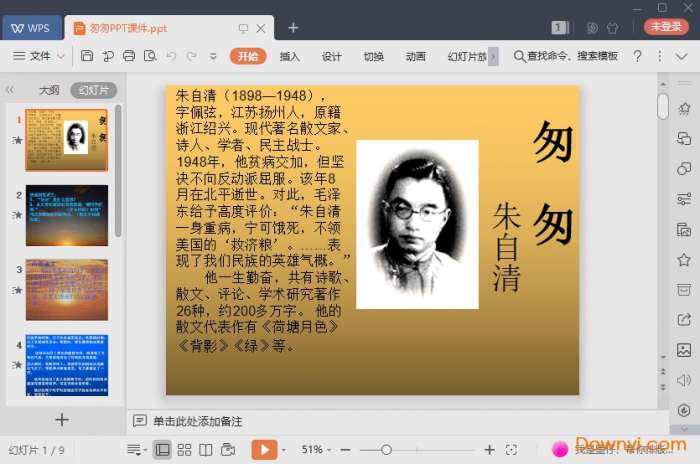Image resolution: width=700 pixels, height=464 pixels.
Task: Select slide 1 thumbnail
Action: pyautogui.click(x=67, y=140)
